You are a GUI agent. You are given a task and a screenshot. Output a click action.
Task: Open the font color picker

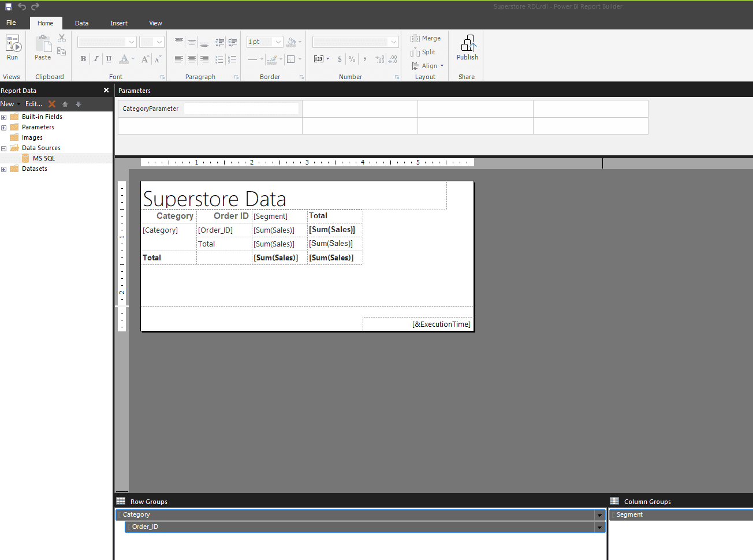point(125,58)
